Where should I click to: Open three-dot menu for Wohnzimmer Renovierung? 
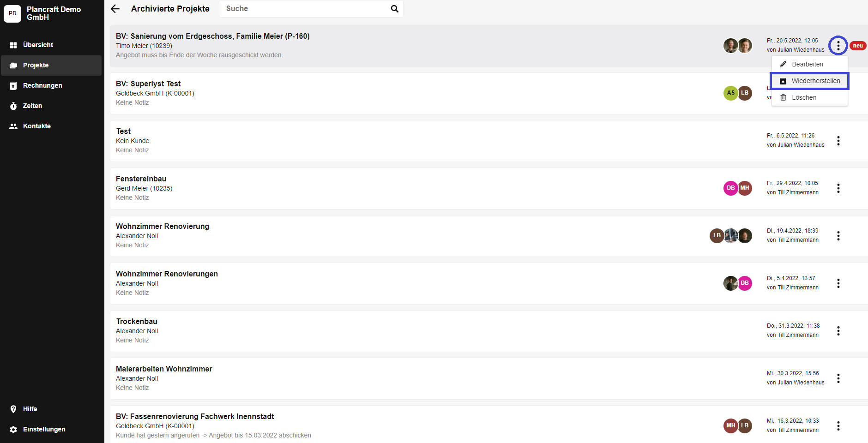click(838, 236)
